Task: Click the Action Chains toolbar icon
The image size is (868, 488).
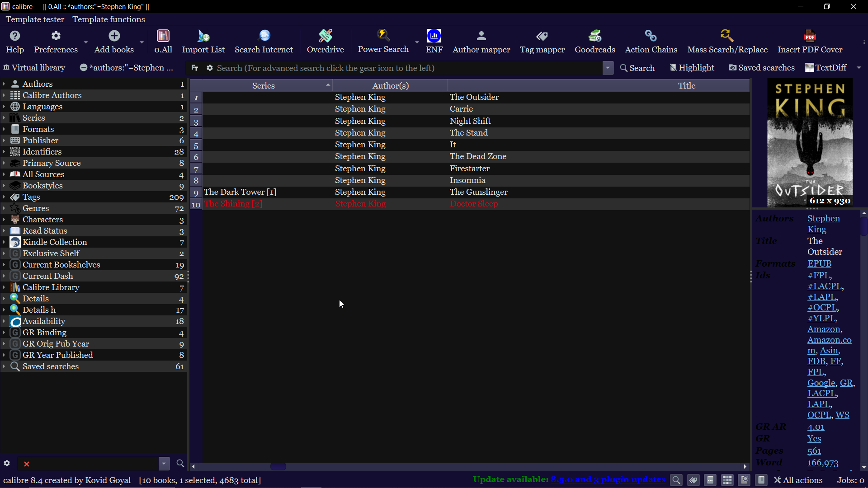Action: (651, 41)
